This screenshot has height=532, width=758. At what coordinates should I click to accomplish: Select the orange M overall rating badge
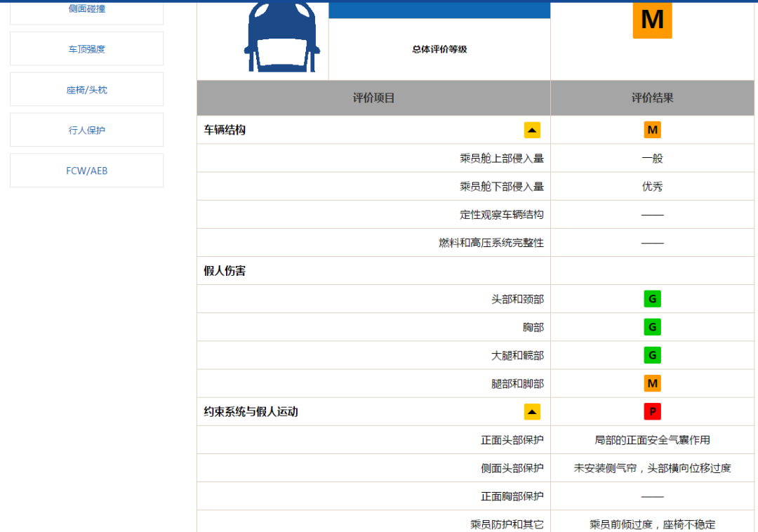tap(652, 21)
